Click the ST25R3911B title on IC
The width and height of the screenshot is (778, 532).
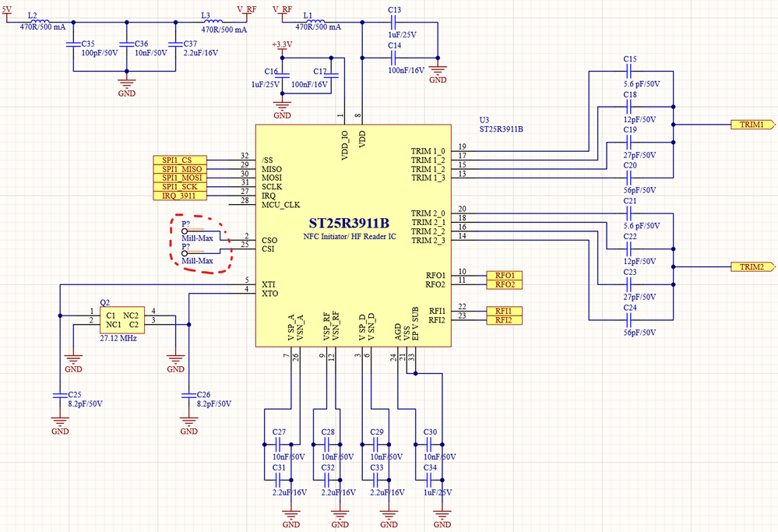tap(350, 224)
